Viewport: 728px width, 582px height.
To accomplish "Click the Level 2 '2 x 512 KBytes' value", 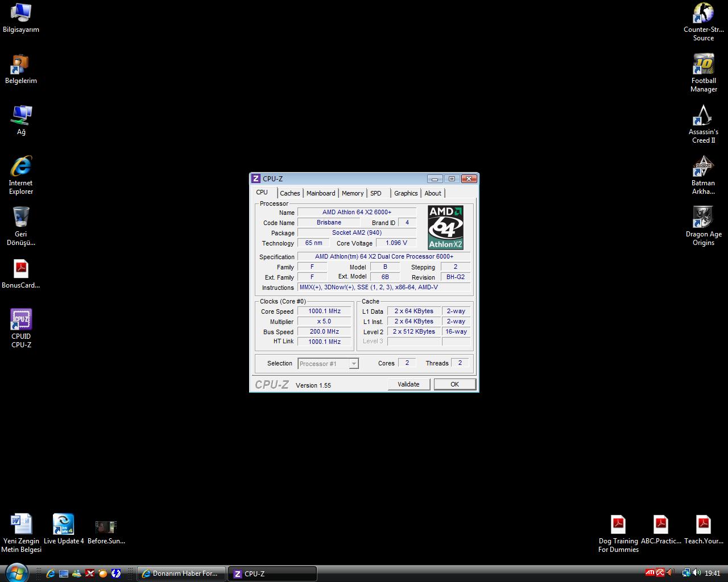I will (414, 331).
